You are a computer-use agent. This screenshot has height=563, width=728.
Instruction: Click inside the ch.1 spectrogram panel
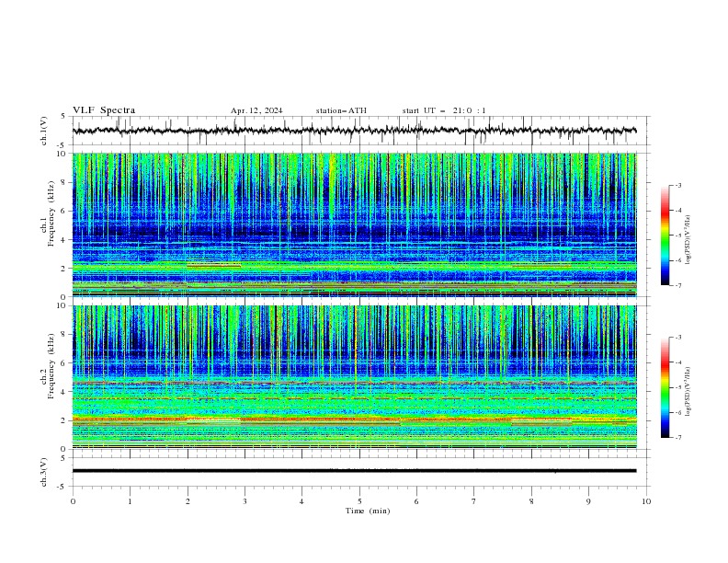pos(354,224)
